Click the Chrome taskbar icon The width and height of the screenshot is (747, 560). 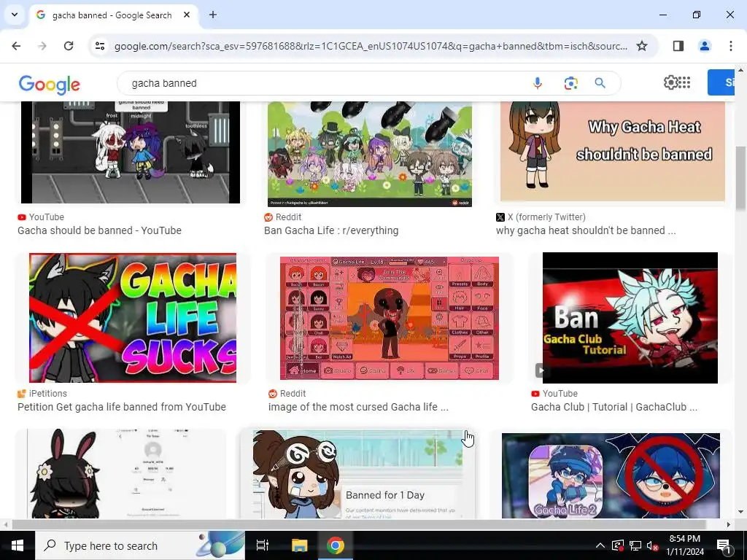[x=336, y=545]
